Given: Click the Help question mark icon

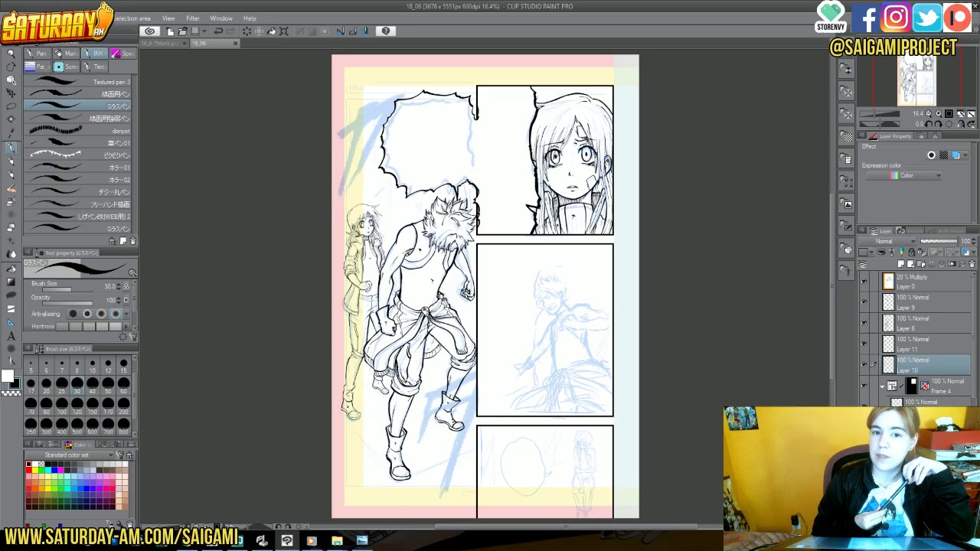Looking at the screenshot, I should coord(386,31).
